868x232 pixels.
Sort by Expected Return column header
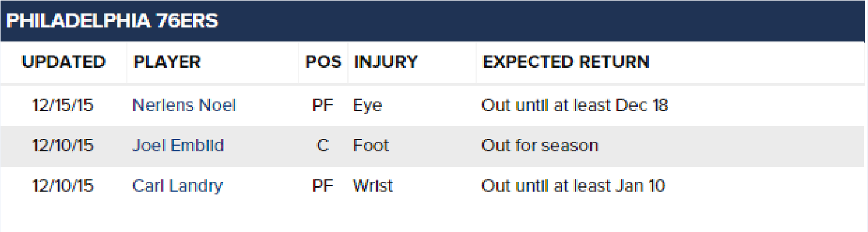tap(566, 62)
